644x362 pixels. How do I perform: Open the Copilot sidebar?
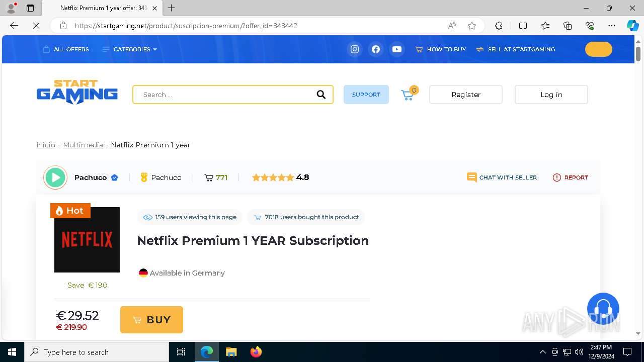coord(632,26)
